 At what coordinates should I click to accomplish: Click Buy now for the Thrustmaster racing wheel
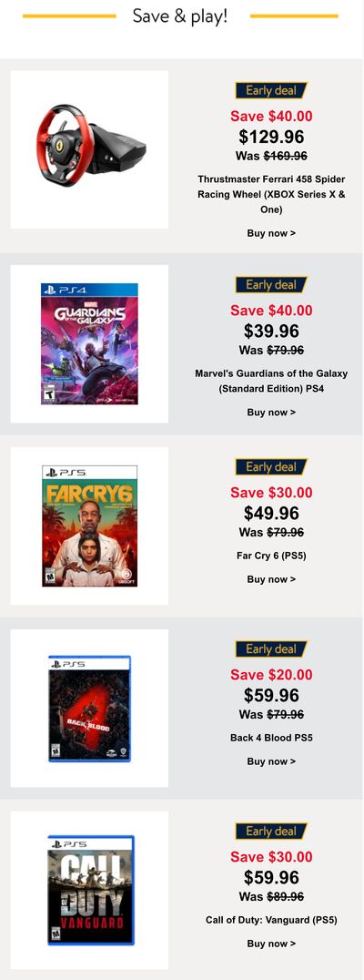click(271, 233)
